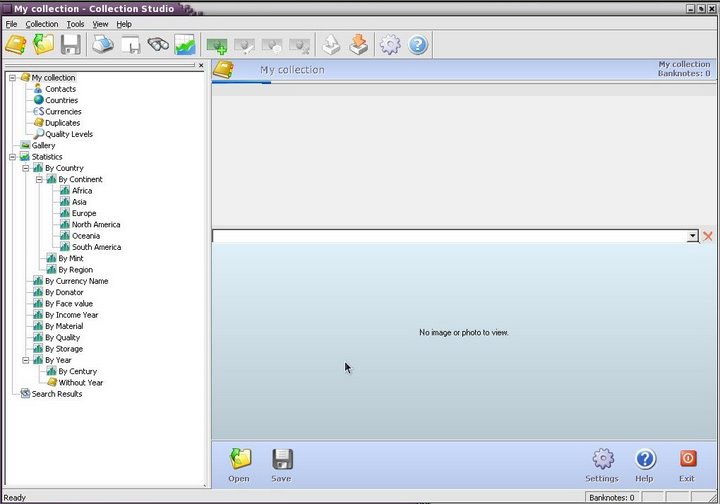The image size is (720, 504).
Task: Select By Region in the tree
Action: click(75, 270)
